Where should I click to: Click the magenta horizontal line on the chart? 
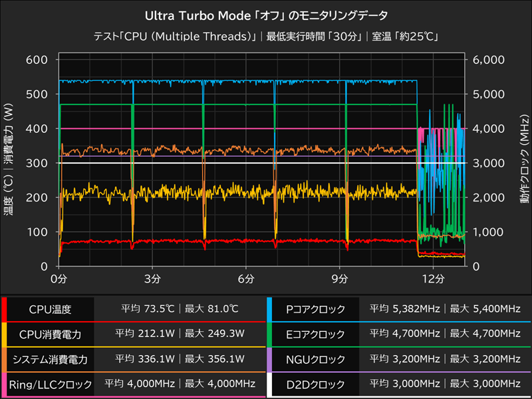233,128
